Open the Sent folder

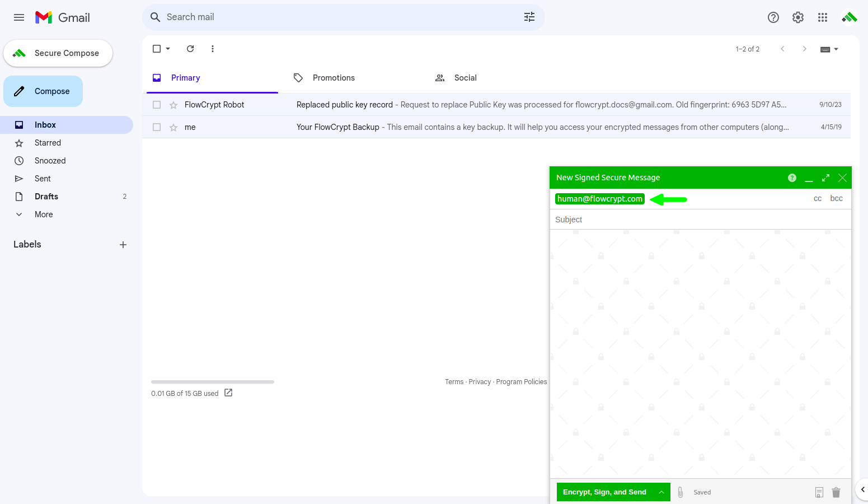tap(66, 179)
